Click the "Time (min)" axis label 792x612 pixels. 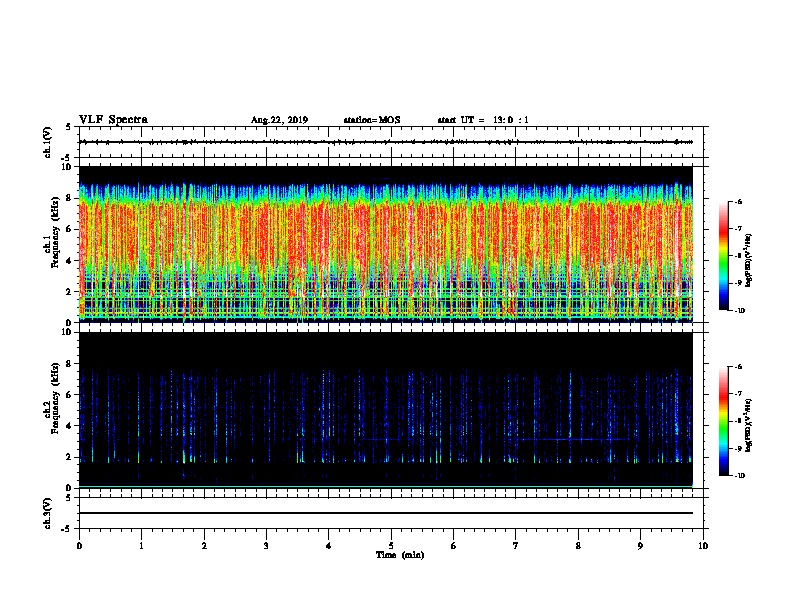(400, 555)
